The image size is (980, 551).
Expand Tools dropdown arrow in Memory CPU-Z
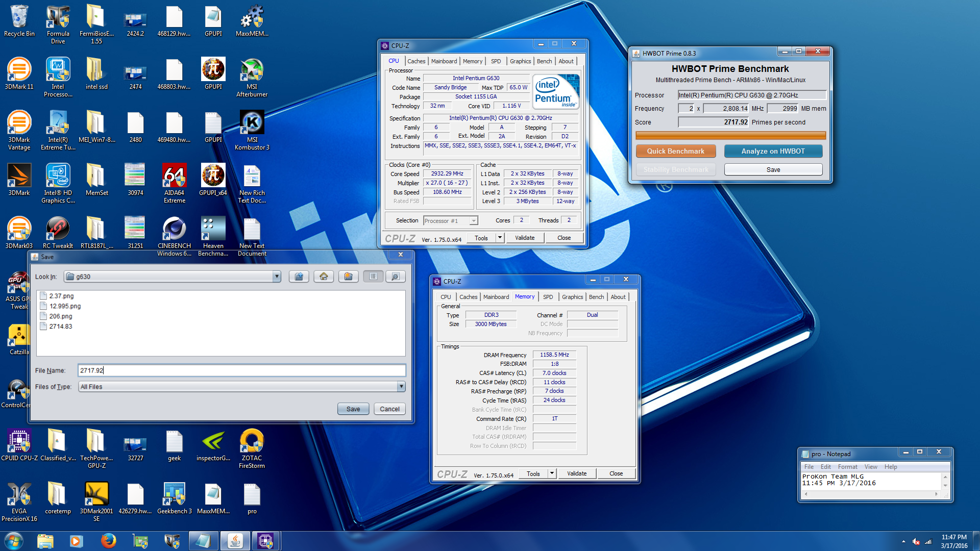tap(552, 473)
